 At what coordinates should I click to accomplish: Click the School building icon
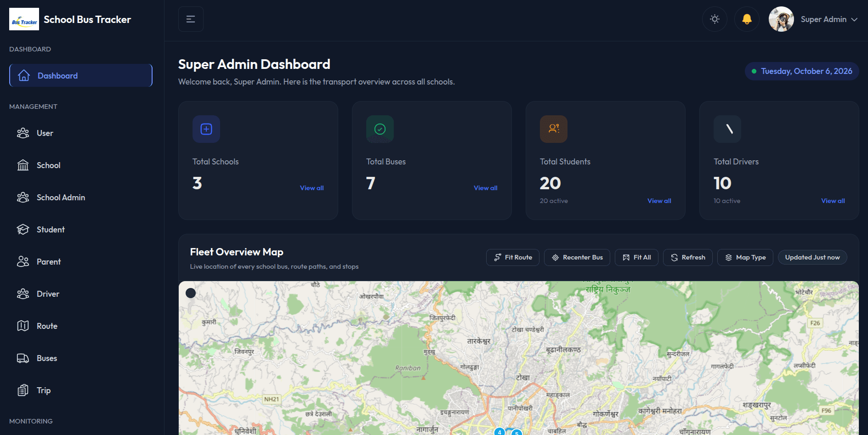coord(23,165)
